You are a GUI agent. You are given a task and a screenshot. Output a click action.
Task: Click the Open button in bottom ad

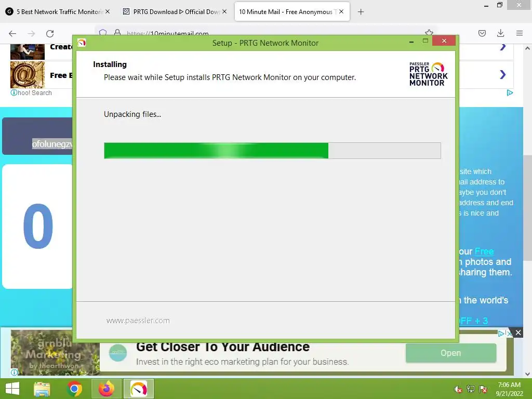pos(450,353)
